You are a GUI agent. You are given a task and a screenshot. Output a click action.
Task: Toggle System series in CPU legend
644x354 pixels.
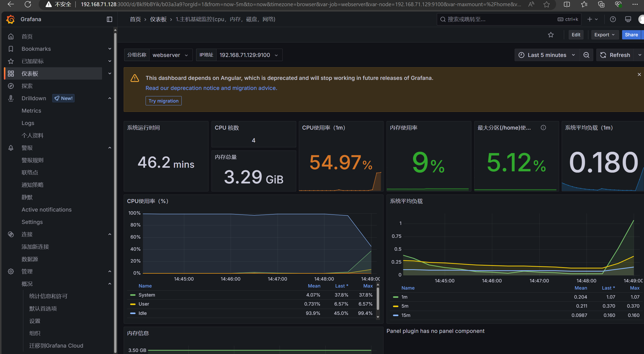tap(147, 295)
